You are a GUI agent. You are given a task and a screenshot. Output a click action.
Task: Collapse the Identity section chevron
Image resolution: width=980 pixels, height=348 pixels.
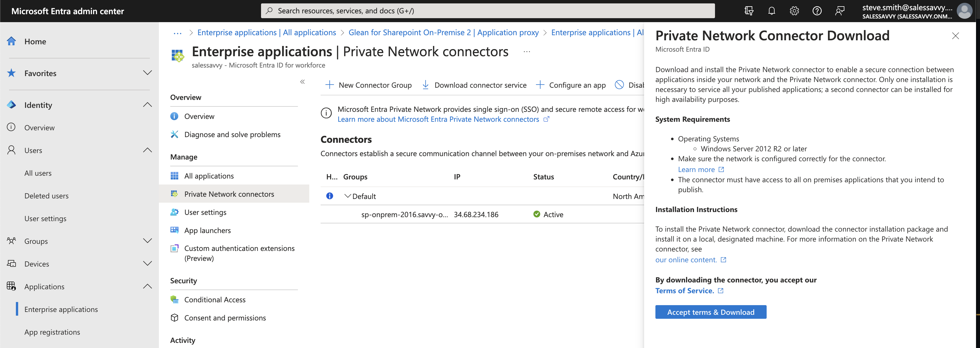[x=147, y=105]
